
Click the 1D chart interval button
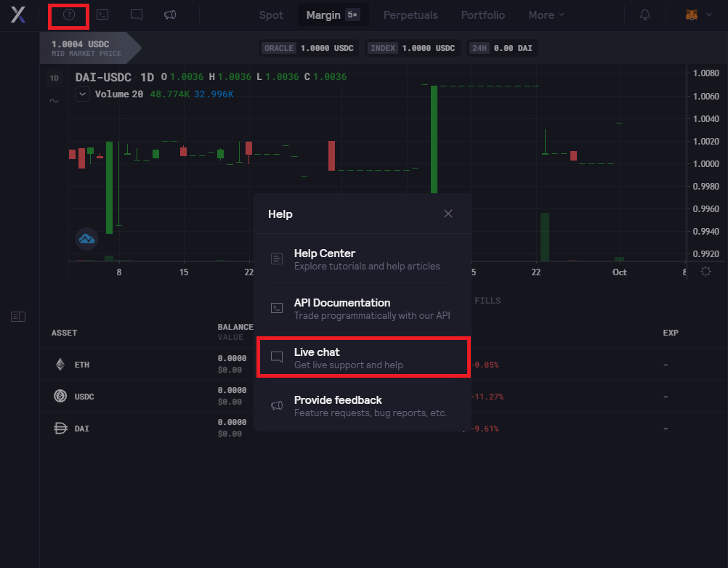point(54,78)
